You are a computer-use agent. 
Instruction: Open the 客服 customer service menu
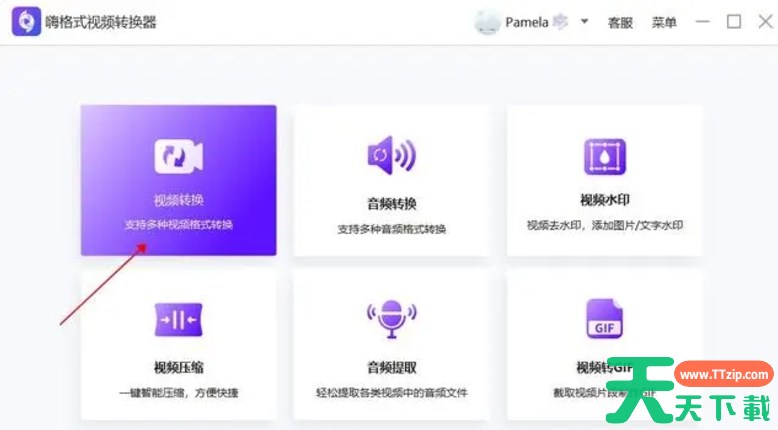coord(620,23)
